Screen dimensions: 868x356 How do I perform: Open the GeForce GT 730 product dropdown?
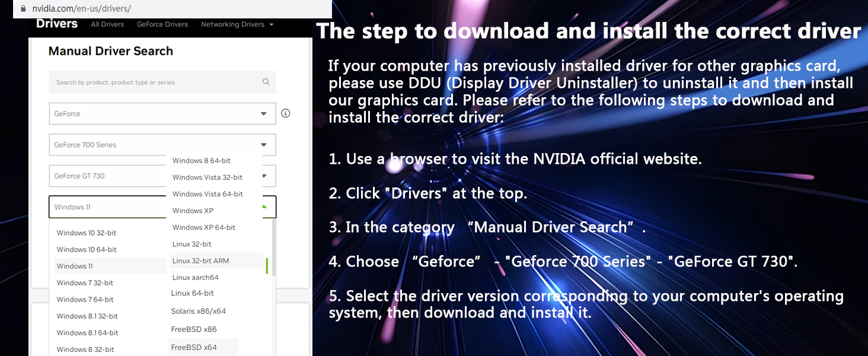(x=162, y=176)
